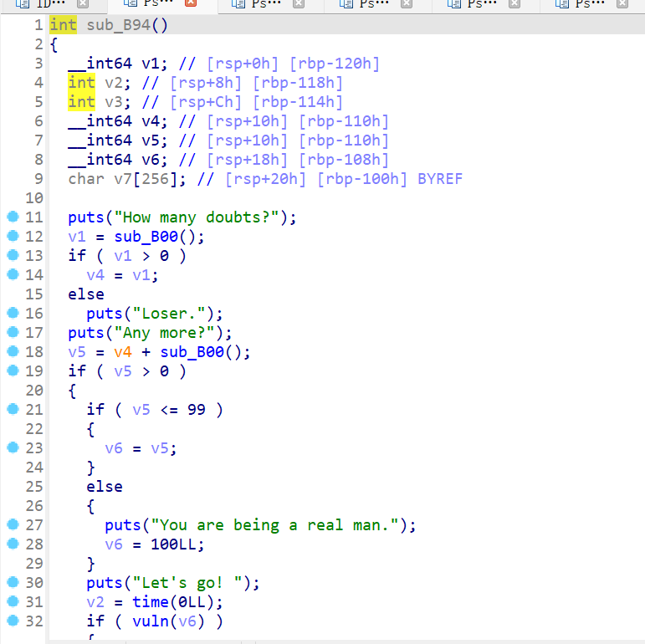Click the highlighted int keyword on line 4
This screenshot has height=644, width=645.
81,82
